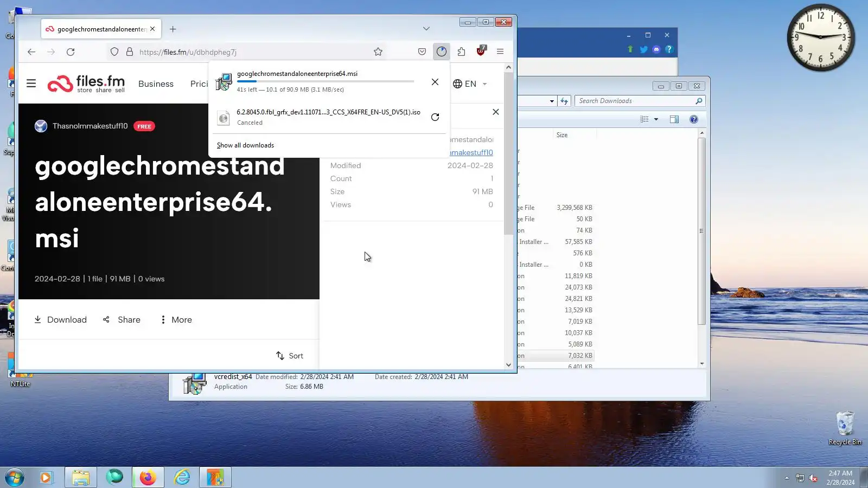Toggle preview pane in Explorer window

[x=674, y=119]
